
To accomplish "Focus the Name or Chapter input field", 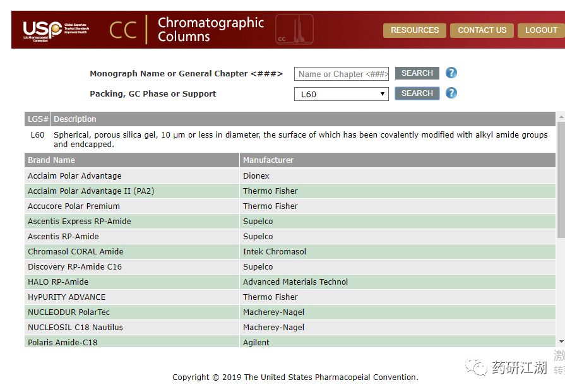I will pyautogui.click(x=342, y=74).
